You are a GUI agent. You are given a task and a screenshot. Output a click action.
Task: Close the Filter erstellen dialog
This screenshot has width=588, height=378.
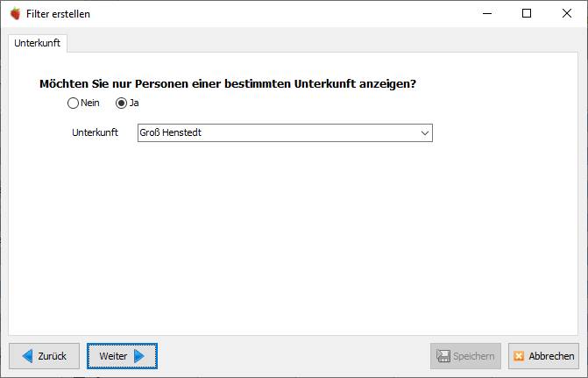tap(567, 13)
